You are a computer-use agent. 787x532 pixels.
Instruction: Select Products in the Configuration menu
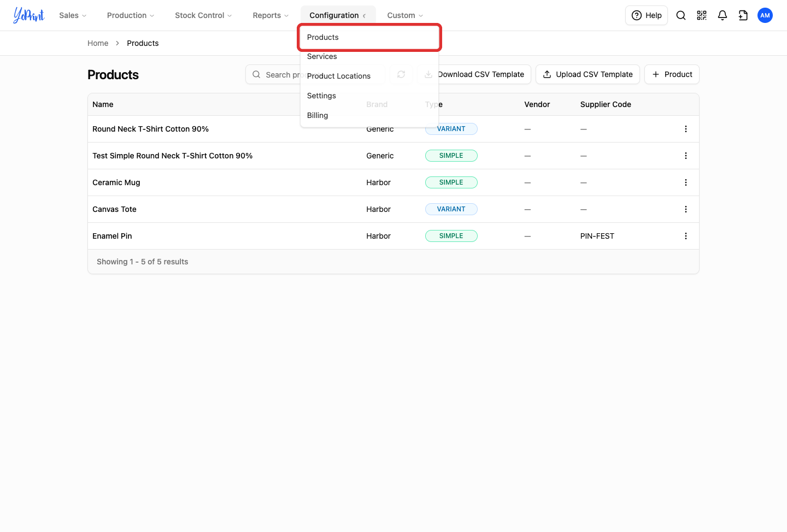click(369, 37)
